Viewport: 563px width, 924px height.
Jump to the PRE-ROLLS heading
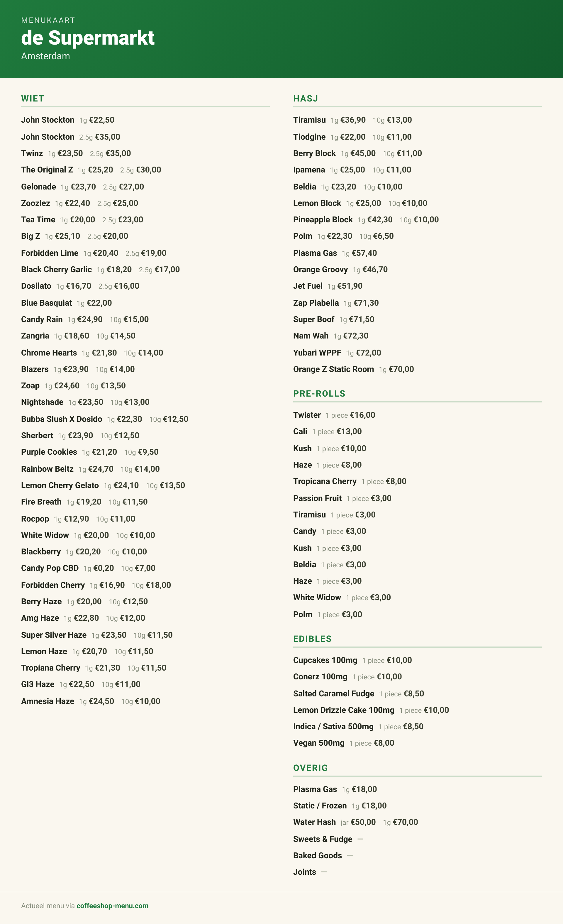(x=319, y=394)
